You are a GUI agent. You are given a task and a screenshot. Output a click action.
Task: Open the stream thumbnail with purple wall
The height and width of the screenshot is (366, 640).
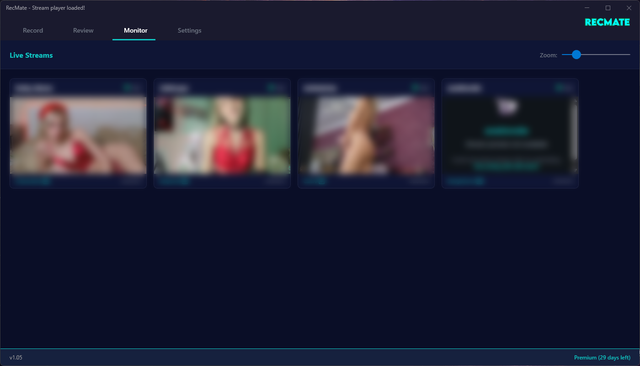[x=366, y=135]
